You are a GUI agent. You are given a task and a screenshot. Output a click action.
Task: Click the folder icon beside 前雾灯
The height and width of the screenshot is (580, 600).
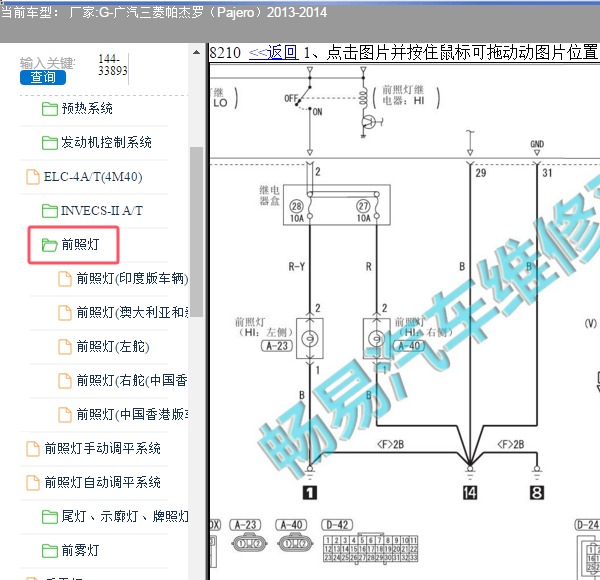[50, 551]
